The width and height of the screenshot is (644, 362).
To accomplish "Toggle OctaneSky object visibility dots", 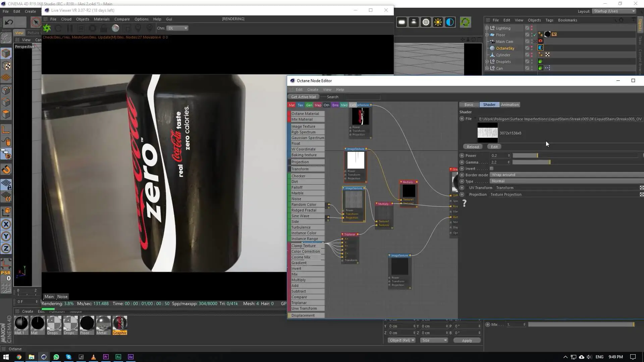I will point(532,48).
